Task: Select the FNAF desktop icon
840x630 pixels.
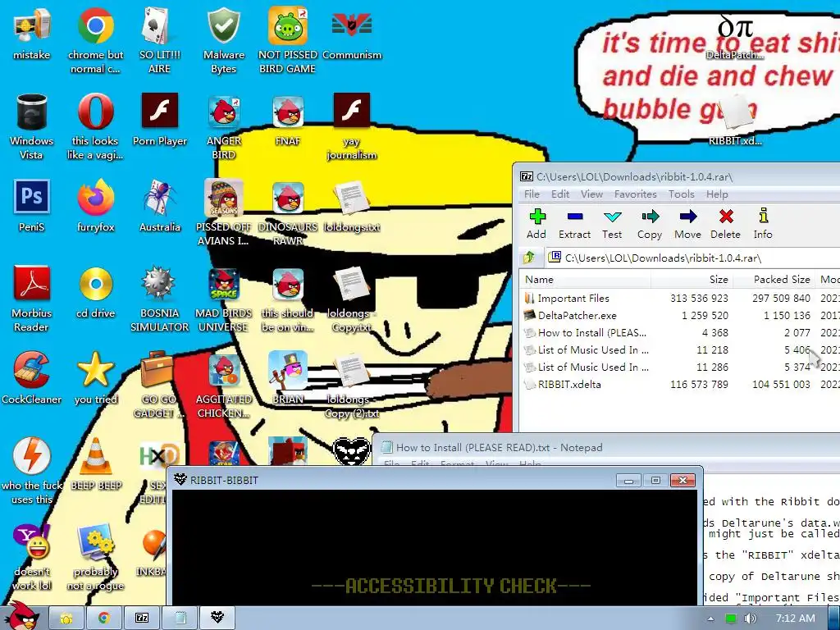Action: (x=288, y=121)
